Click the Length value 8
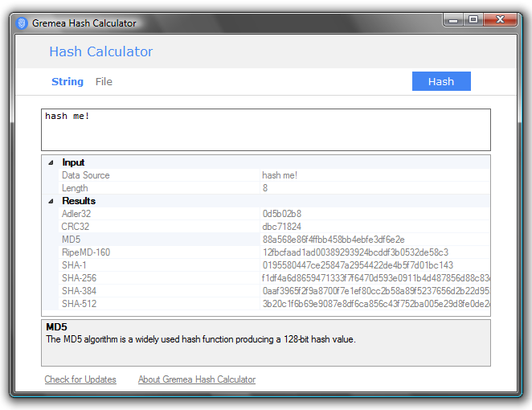532x410 pixels. click(x=265, y=188)
